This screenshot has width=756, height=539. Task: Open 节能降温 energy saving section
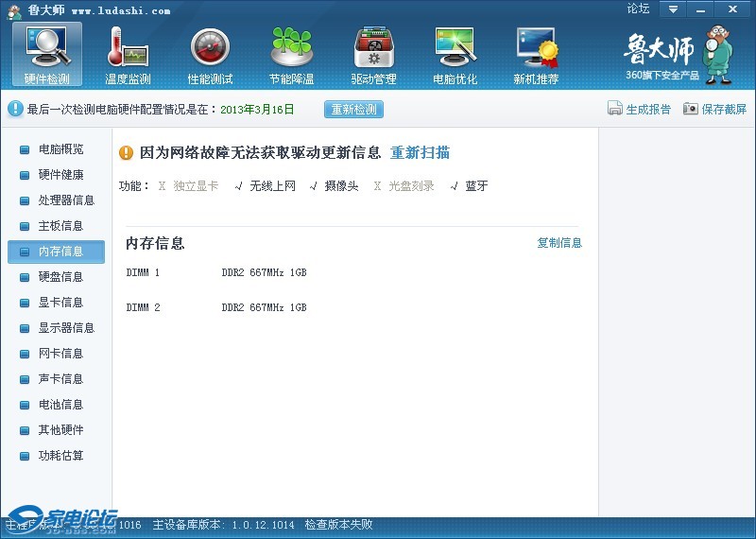click(291, 55)
